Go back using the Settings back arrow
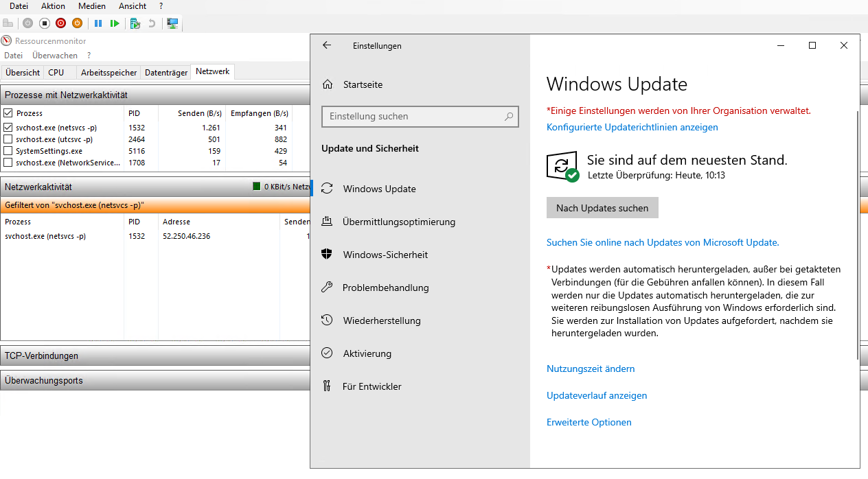Screen dimensions: 868x479 327,45
